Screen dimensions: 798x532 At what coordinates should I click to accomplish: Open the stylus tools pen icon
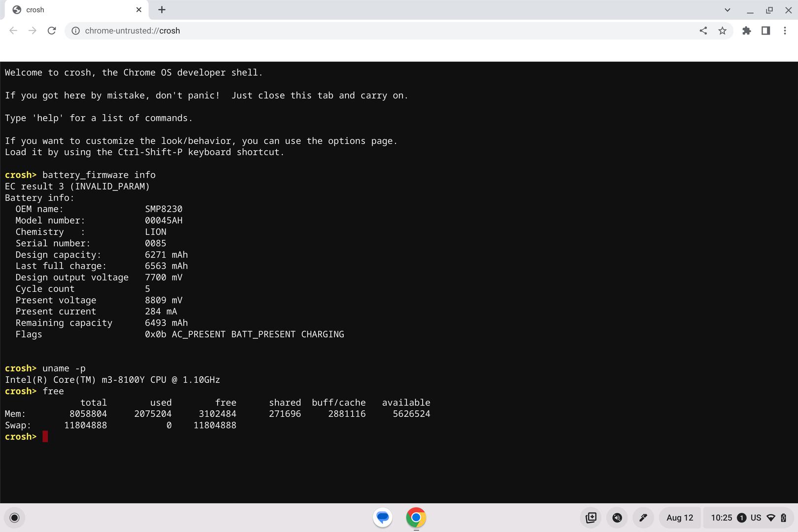click(643, 518)
